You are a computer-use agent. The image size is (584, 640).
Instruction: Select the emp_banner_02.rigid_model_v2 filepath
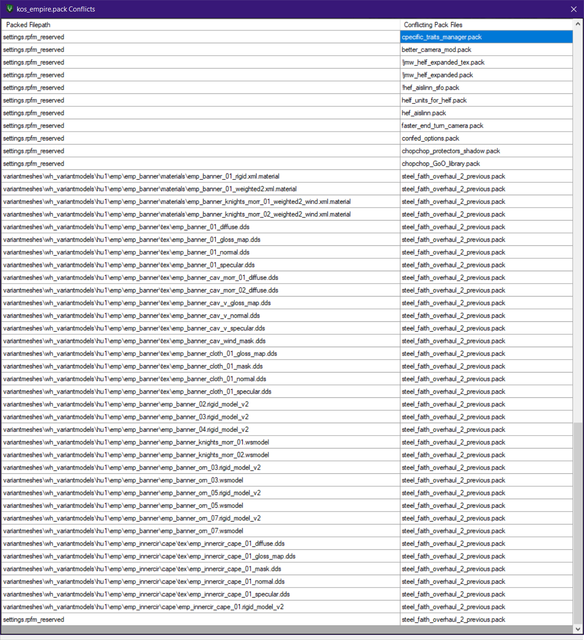pyautogui.click(x=200, y=404)
